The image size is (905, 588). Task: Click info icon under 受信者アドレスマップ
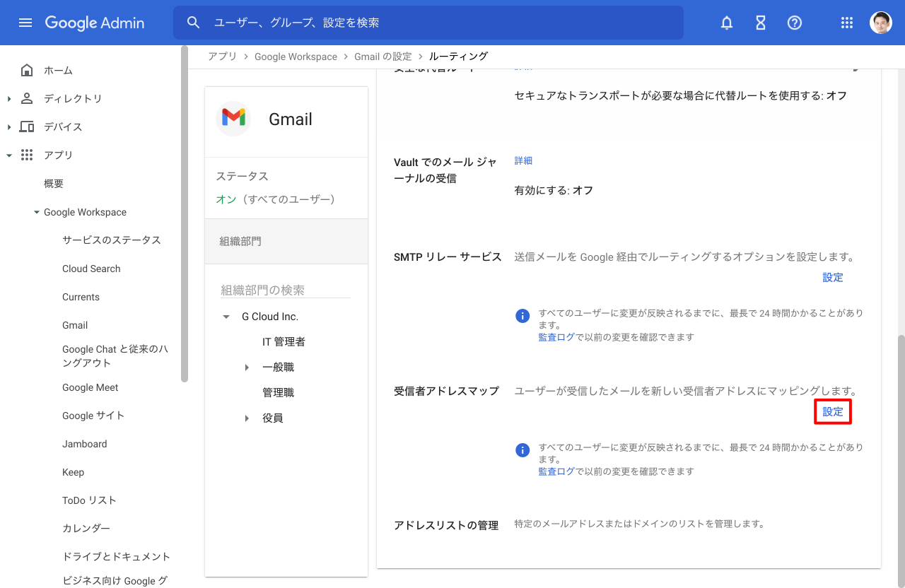[x=522, y=450]
